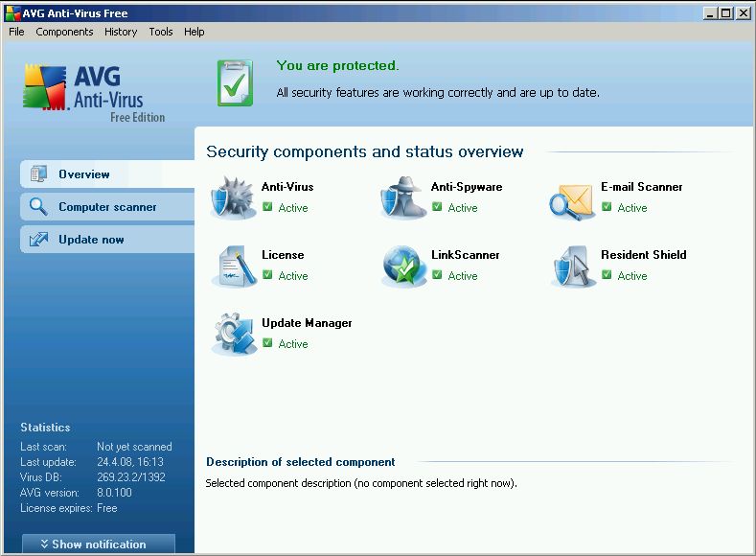
Task: Click the AVG title bar icon
Action: [x=12, y=13]
